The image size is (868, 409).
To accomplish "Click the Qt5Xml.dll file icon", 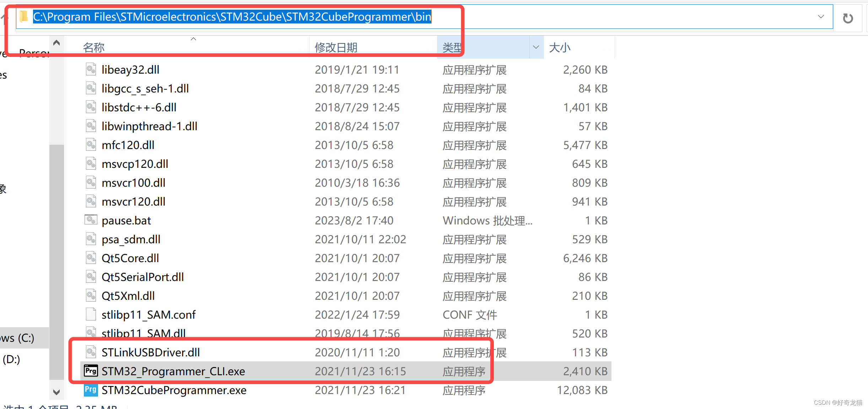I will (91, 296).
